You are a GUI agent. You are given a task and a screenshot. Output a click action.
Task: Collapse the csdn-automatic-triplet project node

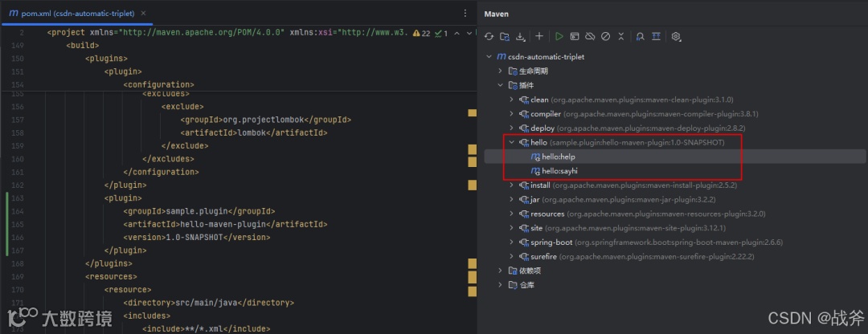(x=489, y=57)
